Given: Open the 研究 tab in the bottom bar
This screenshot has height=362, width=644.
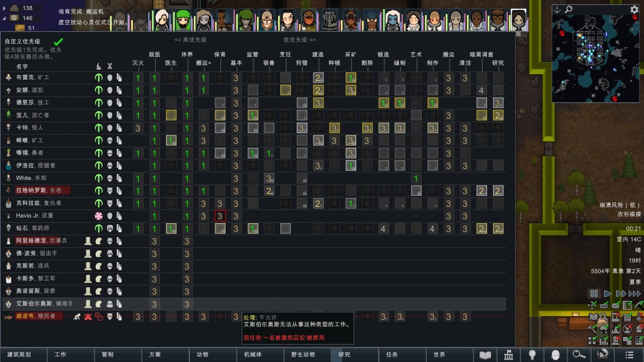Looking at the screenshot, I should tap(355, 354).
